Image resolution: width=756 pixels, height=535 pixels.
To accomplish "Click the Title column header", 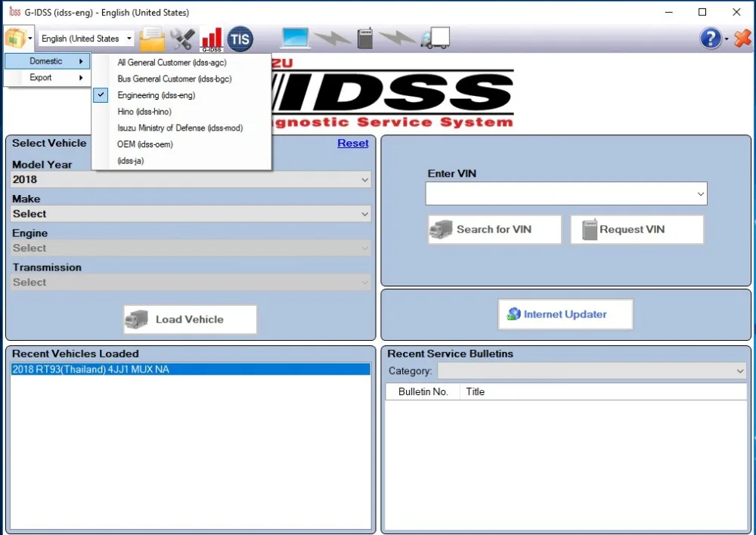I will coord(603,391).
